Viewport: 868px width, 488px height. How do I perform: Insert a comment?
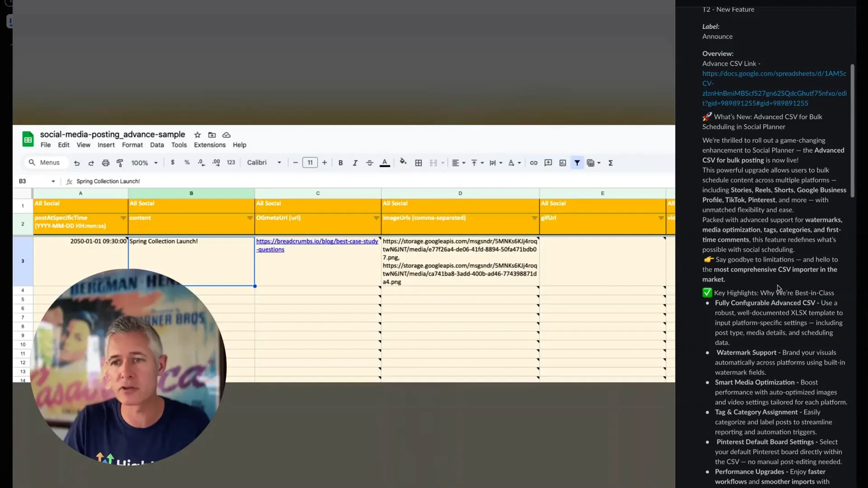point(548,163)
